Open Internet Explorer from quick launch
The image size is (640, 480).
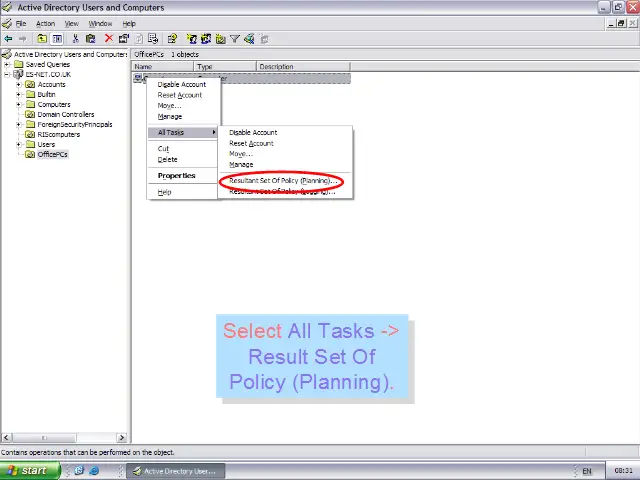coord(94,471)
